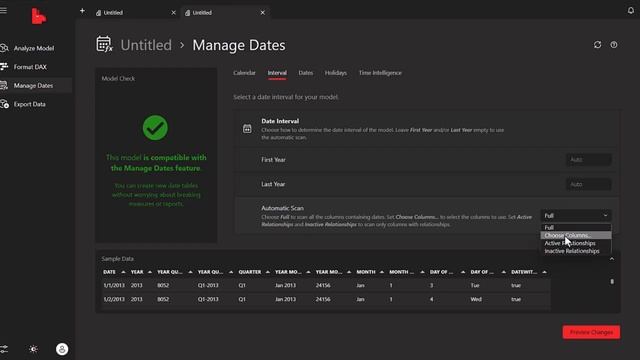
Task: Close the second Untitled tab
Action: 262,13
